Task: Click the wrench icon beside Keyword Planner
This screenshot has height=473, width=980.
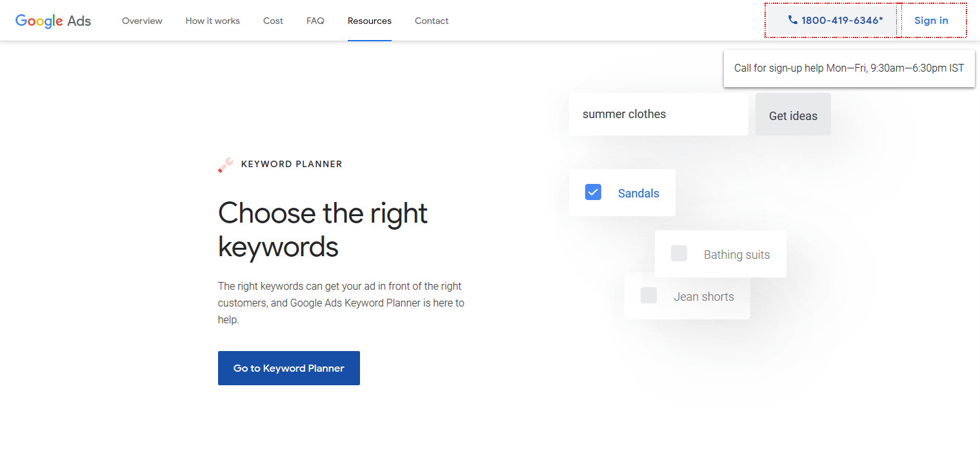Action: [226, 165]
